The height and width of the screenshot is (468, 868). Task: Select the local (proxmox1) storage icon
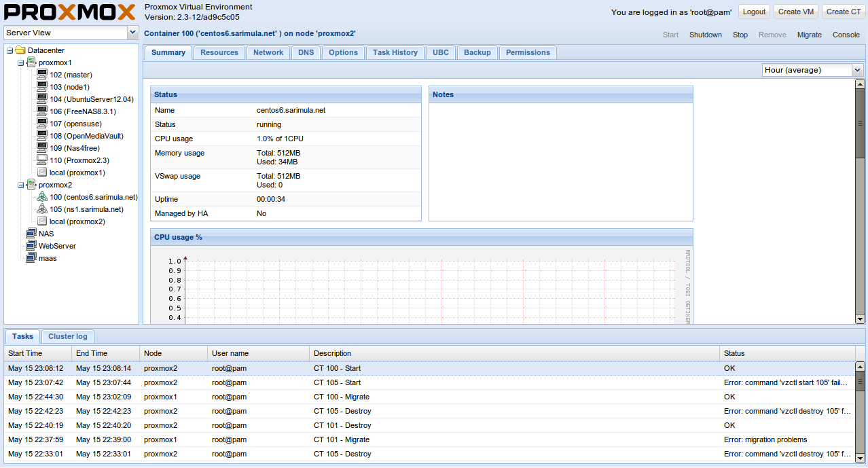click(42, 173)
